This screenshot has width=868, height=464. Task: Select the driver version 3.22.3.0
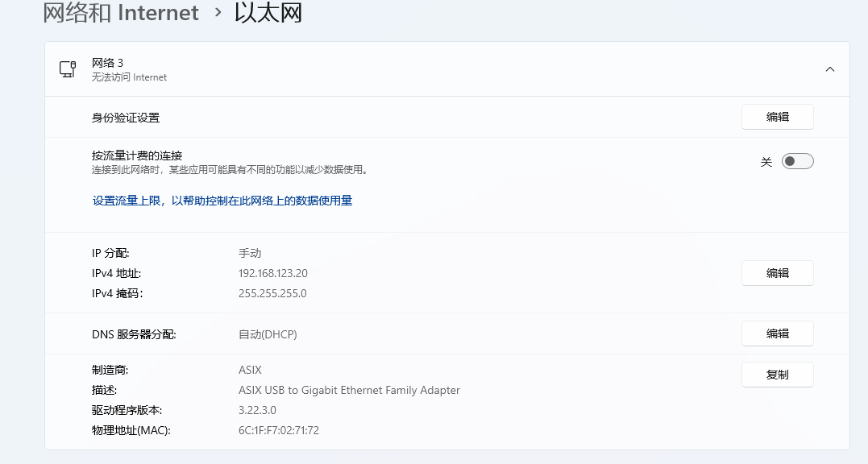[x=257, y=410]
